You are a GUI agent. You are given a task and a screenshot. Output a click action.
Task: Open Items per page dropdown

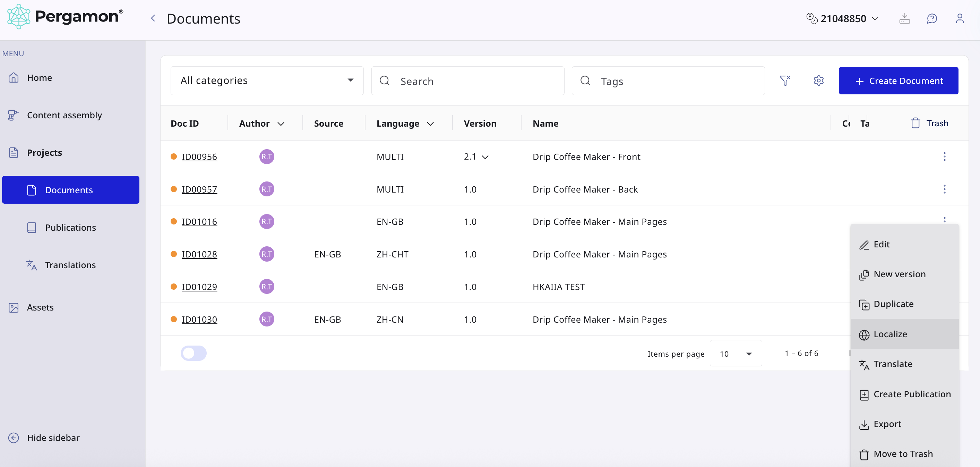(736, 354)
